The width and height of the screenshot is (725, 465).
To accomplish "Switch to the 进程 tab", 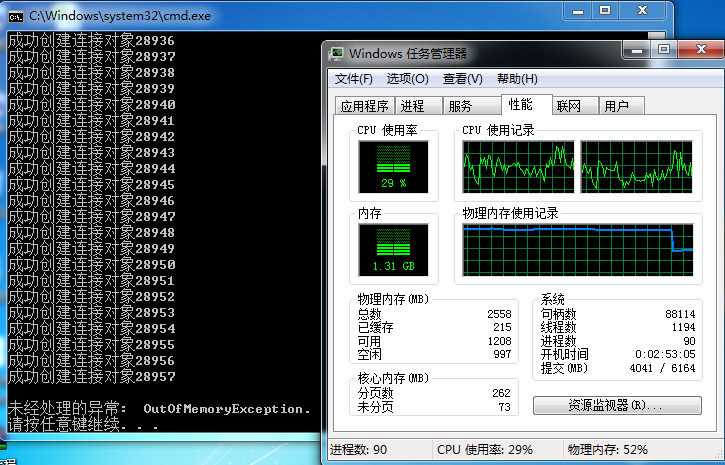I will click(x=418, y=106).
